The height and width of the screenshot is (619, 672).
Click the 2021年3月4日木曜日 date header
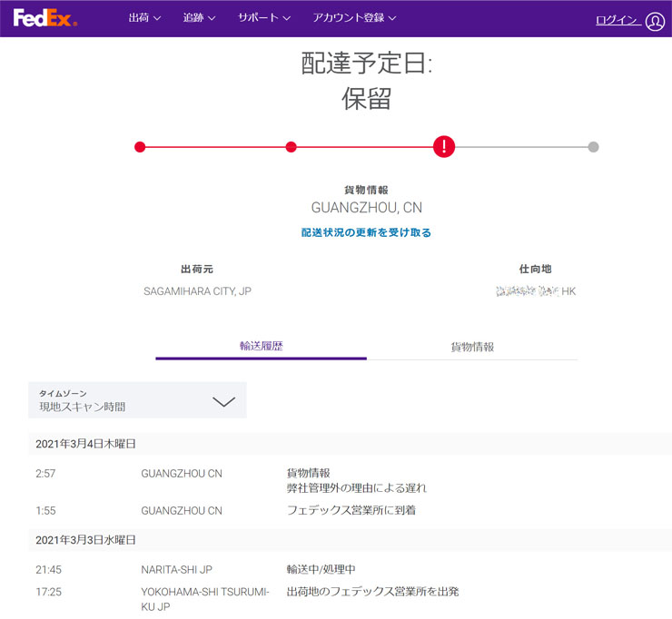tap(85, 444)
